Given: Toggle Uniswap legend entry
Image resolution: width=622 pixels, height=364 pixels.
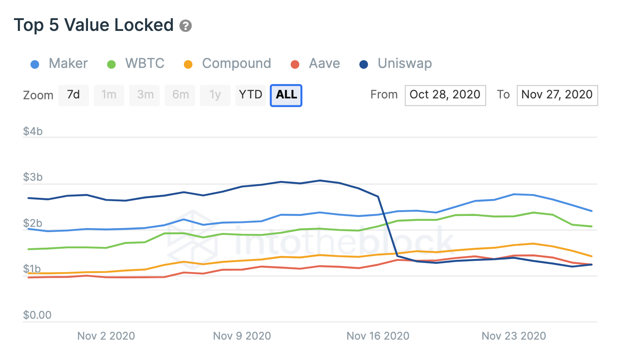Looking at the screenshot, I should pos(405,64).
